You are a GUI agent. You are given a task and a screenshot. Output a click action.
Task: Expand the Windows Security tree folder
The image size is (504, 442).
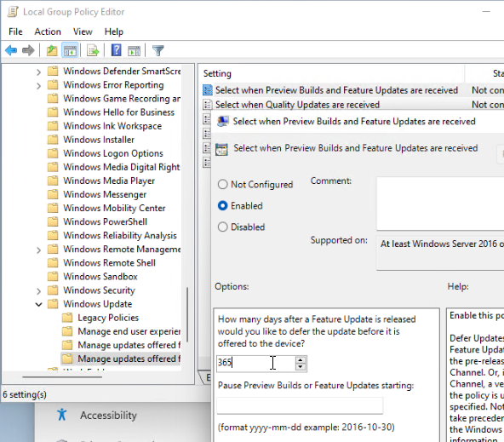38,290
